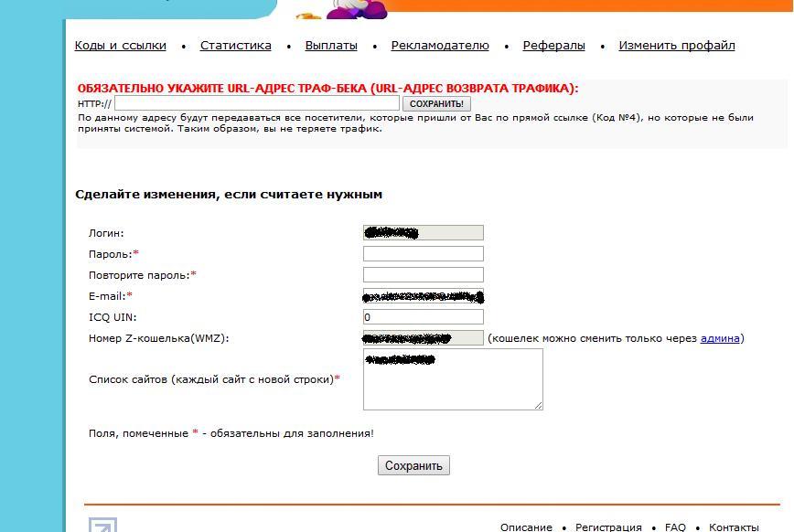The width and height of the screenshot is (794, 532).
Task: Click the СОХРАНИТЬ! button beside the URL field
Action: (x=436, y=104)
